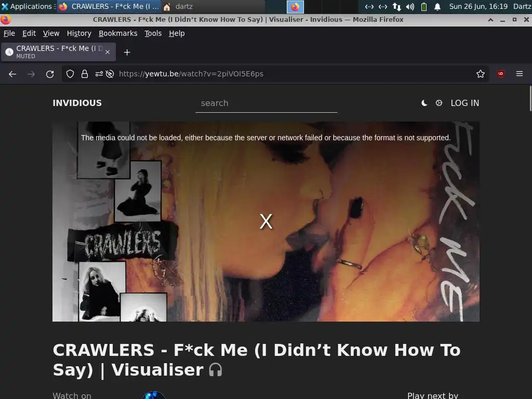Open the Bookmarks menu
This screenshot has height=399, width=532.
click(118, 33)
